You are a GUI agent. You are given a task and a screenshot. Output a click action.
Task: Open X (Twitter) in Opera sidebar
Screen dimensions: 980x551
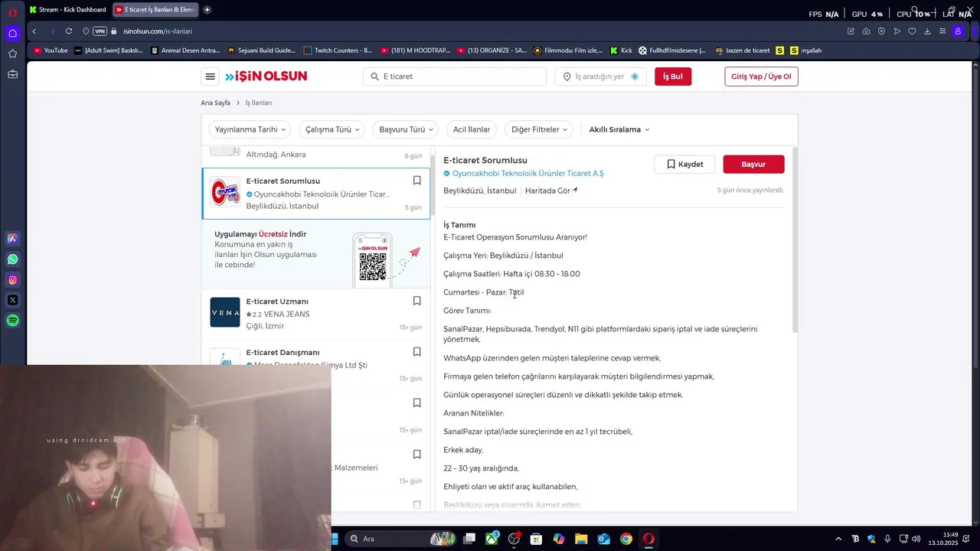point(12,301)
